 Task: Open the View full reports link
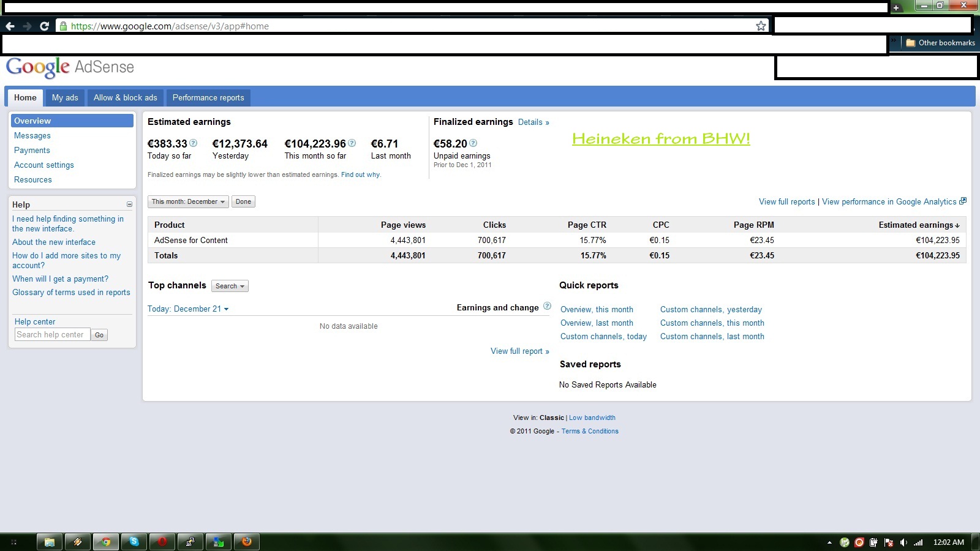[787, 202]
